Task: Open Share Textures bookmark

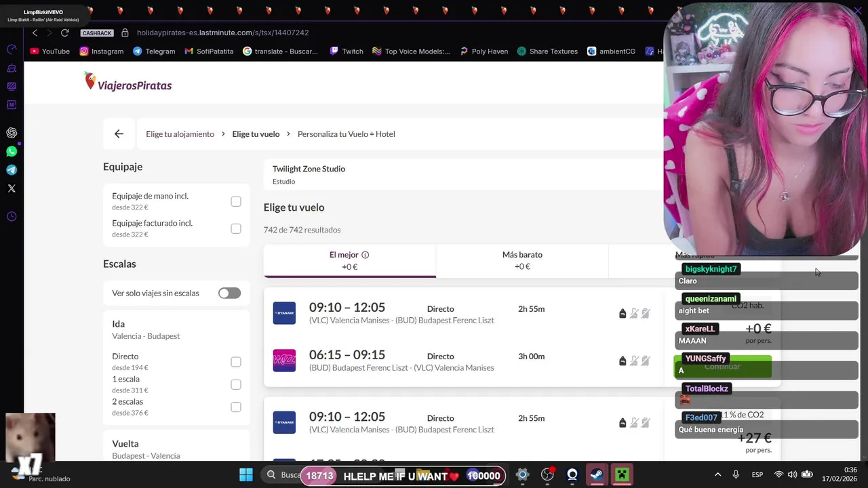Action: tap(547, 51)
